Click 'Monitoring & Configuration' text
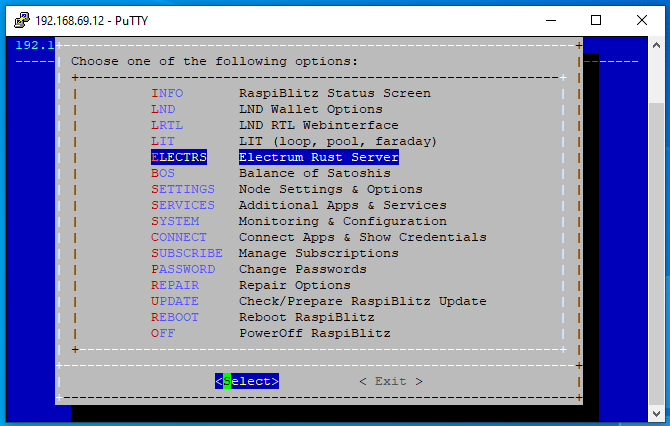Screen dimensions: 670x426 click(x=343, y=221)
